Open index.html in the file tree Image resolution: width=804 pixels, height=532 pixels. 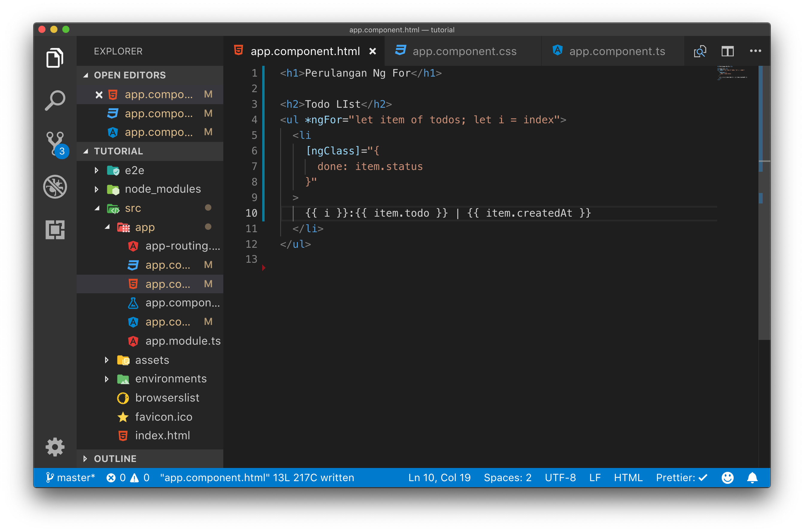[150, 435]
